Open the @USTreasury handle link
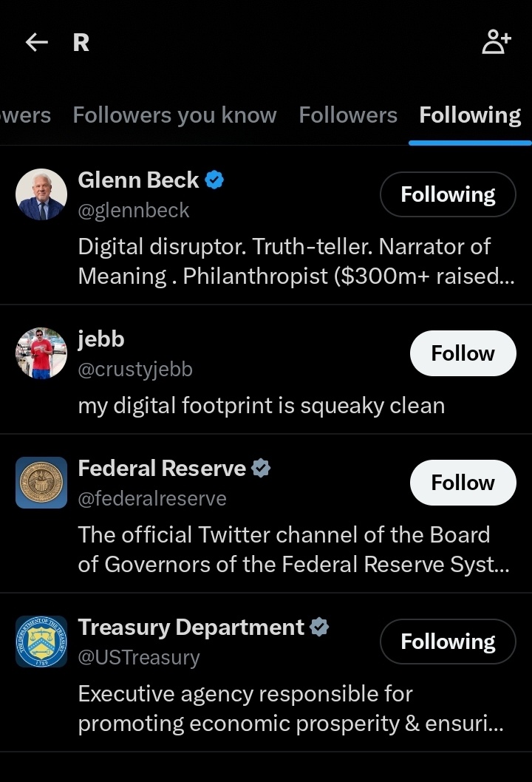This screenshot has height=782, width=532. pyautogui.click(x=139, y=658)
